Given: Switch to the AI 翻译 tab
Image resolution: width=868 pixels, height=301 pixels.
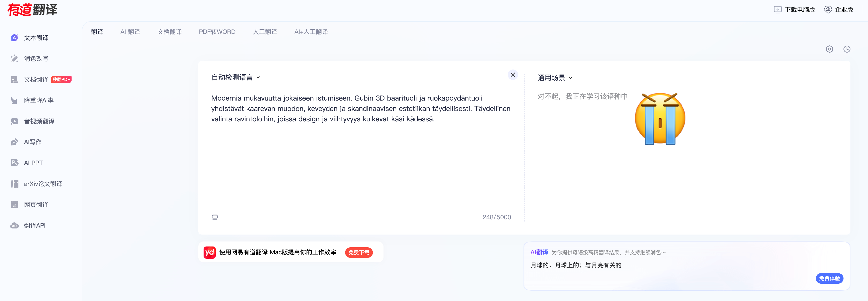Looking at the screenshot, I should pos(130,32).
